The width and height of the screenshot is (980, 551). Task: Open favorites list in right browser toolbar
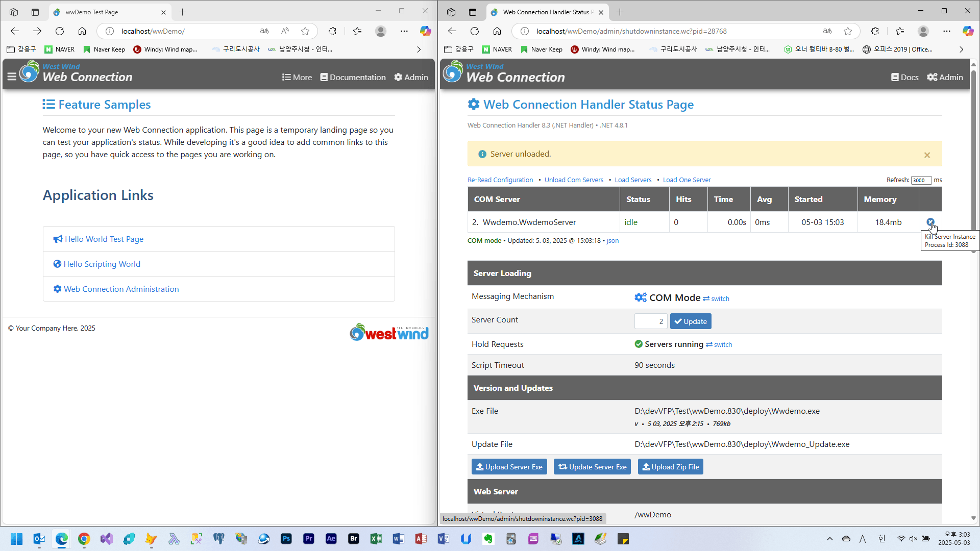click(x=900, y=31)
